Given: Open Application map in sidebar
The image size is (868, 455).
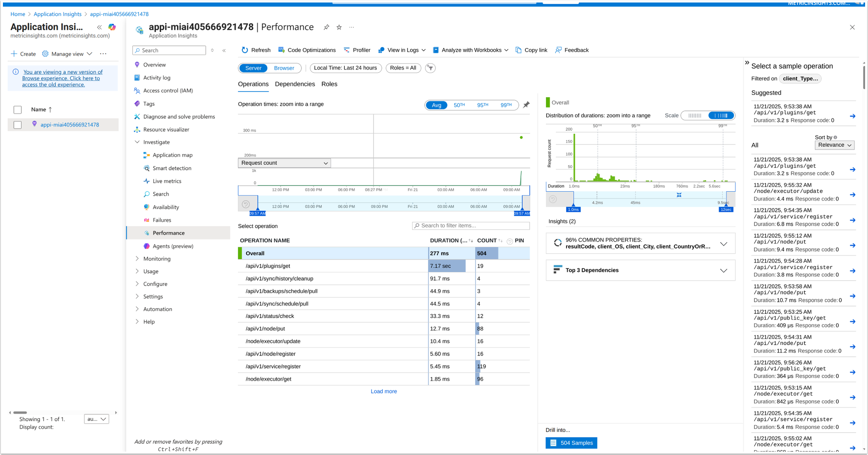Looking at the screenshot, I should [172, 155].
